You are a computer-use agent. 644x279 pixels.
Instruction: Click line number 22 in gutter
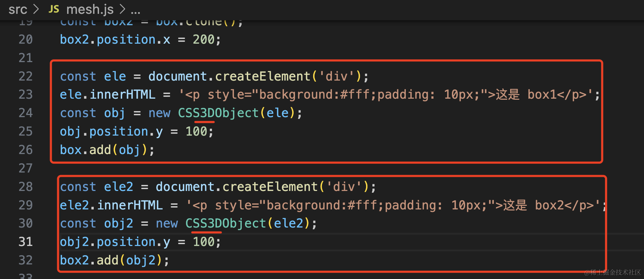click(26, 76)
